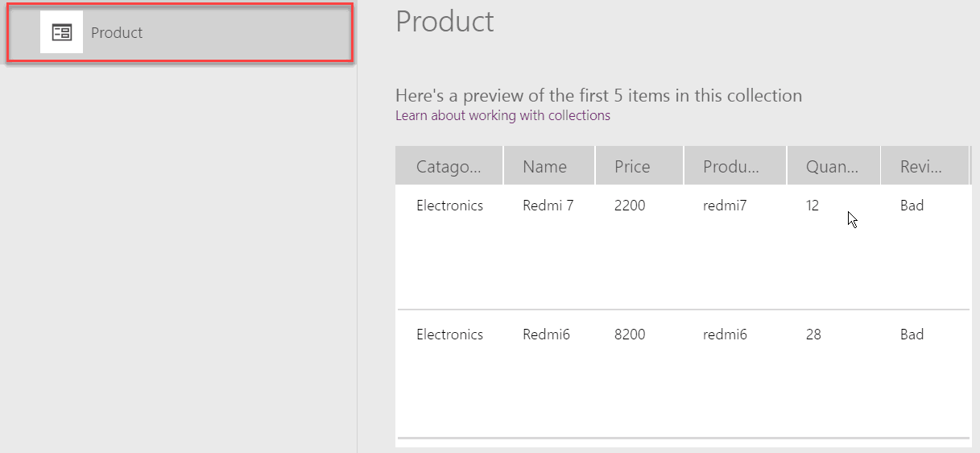Select Electronics cell in Redmi 7 row

click(449, 206)
